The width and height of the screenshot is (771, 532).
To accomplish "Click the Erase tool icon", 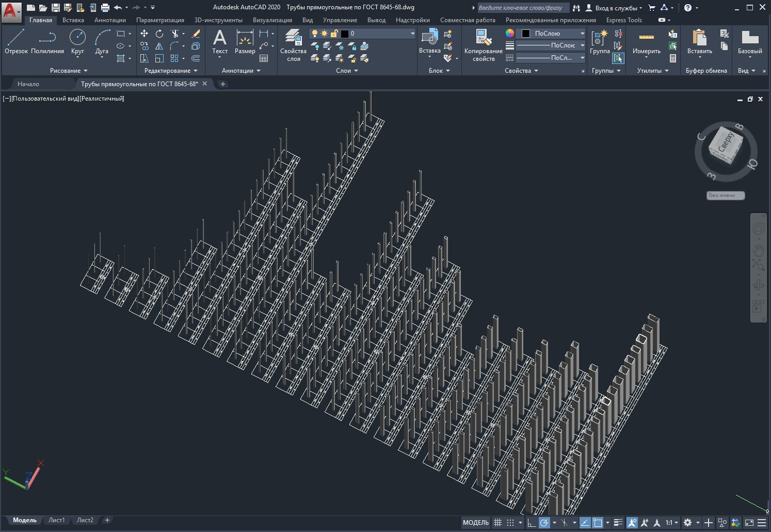I will (196, 34).
